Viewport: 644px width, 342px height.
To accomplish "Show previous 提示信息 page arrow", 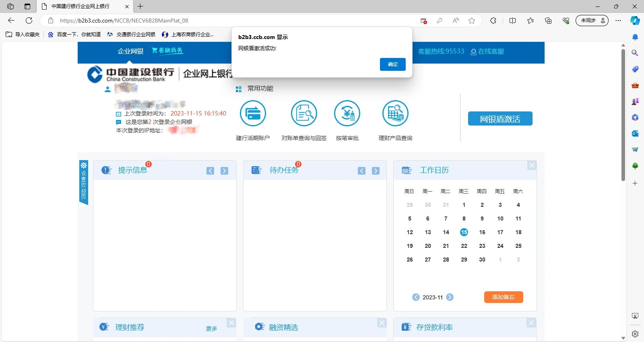I will (211, 171).
